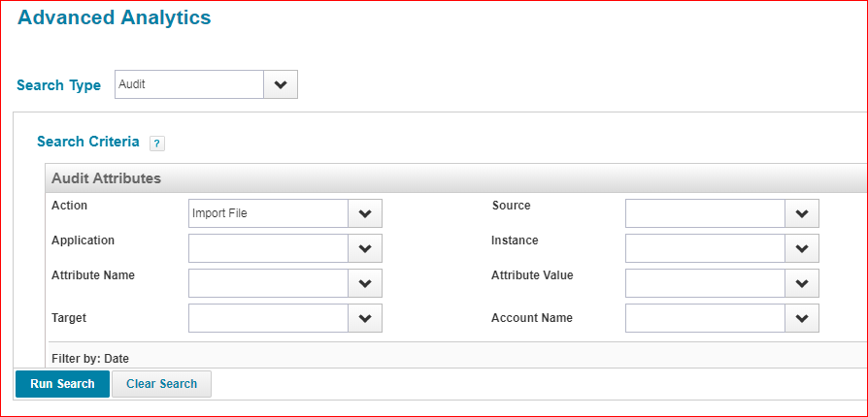Expand the Search Type dropdown arrow
Image resolution: width=868 pixels, height=417 pixels.
point(281,84)
